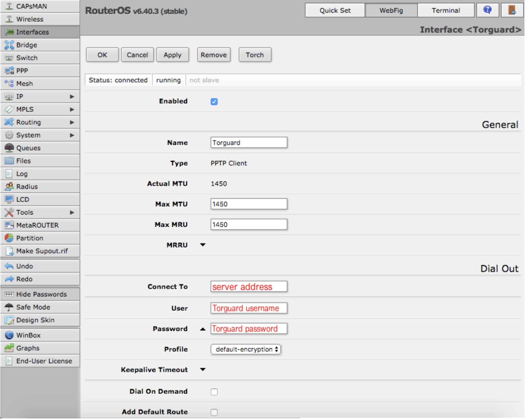Click the Name field containing Torguard
This screenshot has height=420, width=528.
tap(249, 142)
